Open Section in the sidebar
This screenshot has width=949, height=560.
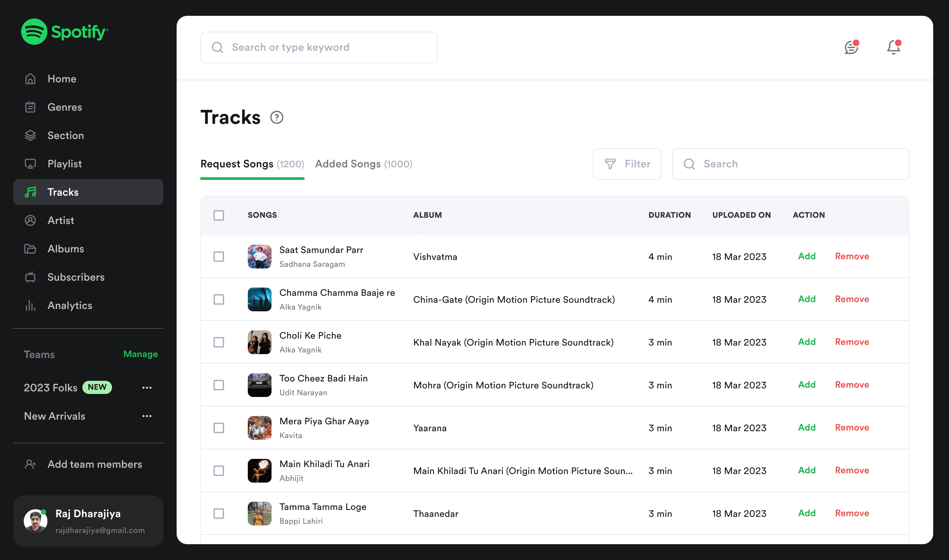[x=88, y=135]
